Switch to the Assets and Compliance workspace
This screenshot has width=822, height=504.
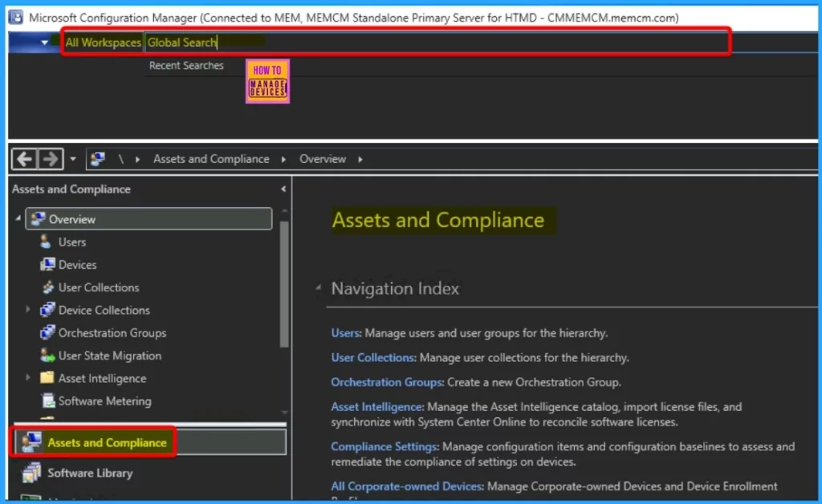click(150, 443)
